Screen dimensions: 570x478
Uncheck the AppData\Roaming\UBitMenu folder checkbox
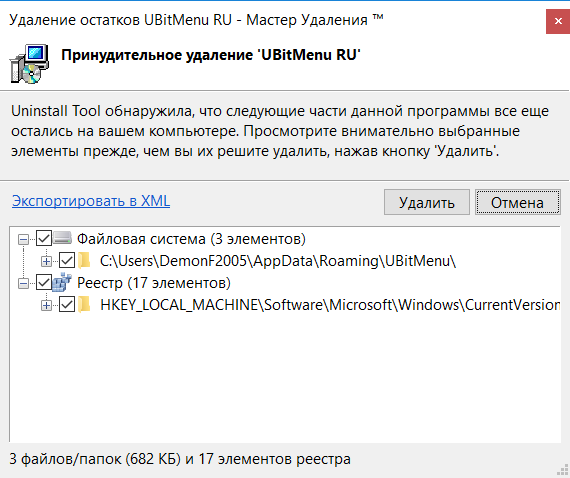tap(67, 261)
